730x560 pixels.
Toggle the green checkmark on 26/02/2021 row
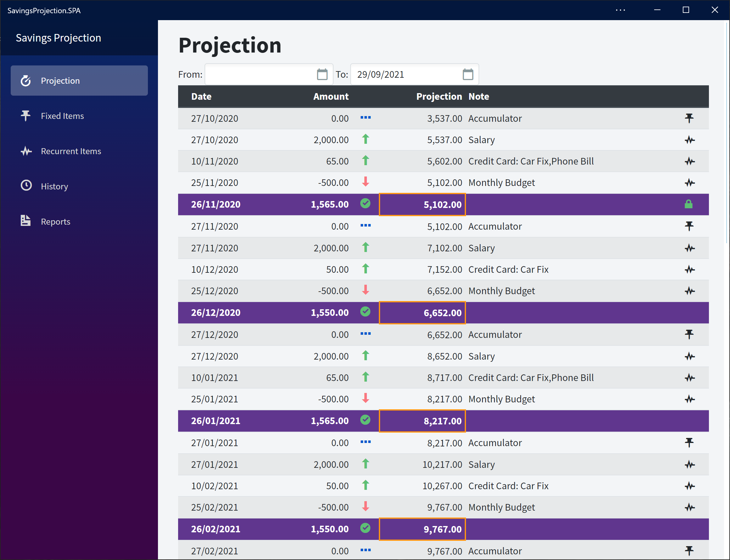click(x=365, y=528)
